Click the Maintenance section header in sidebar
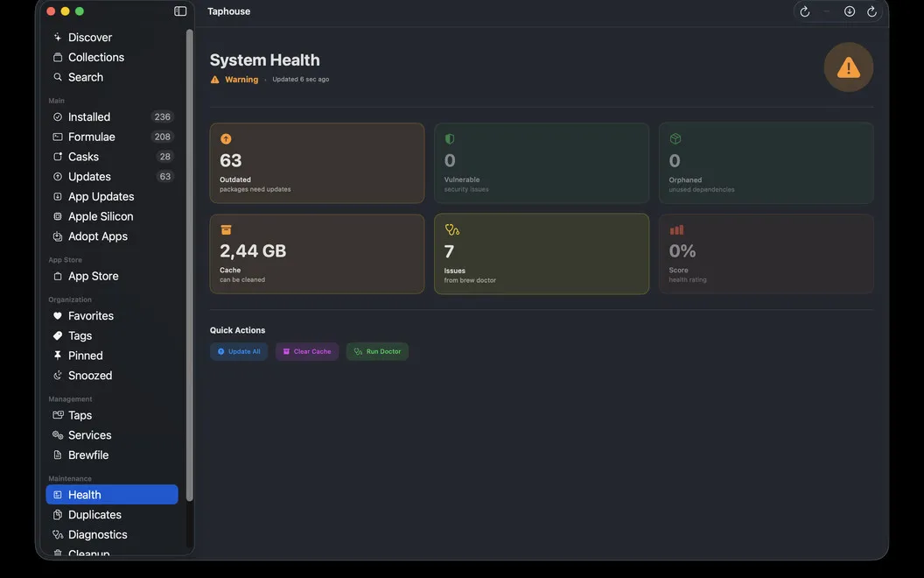This screenshot has height=578, width=924. (70, 478)
